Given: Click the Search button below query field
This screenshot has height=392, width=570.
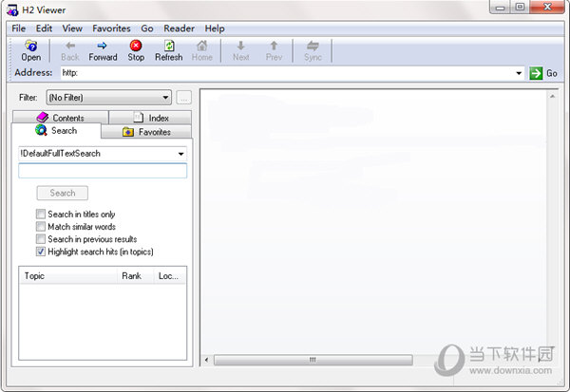Looking at the screenshot, I should tap(62, 193).
